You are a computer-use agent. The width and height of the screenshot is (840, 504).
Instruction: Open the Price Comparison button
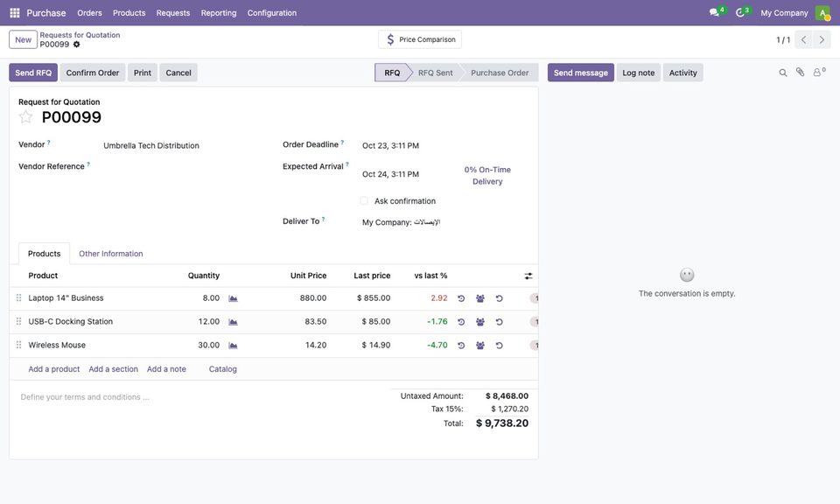420,39
